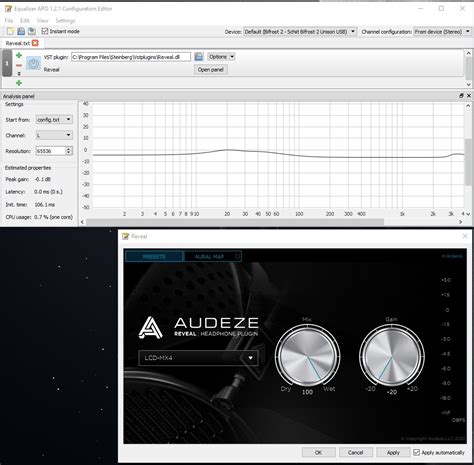The image size is (474, 465).
Task: Open the Options dropdown arrow
Action: click(x=232, y=57)
